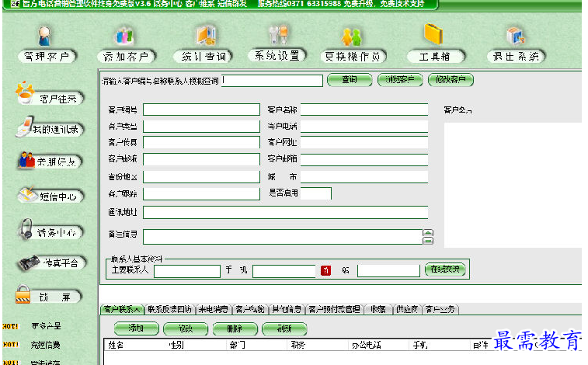Click the 充短信费 HOT link

(45, 345)
